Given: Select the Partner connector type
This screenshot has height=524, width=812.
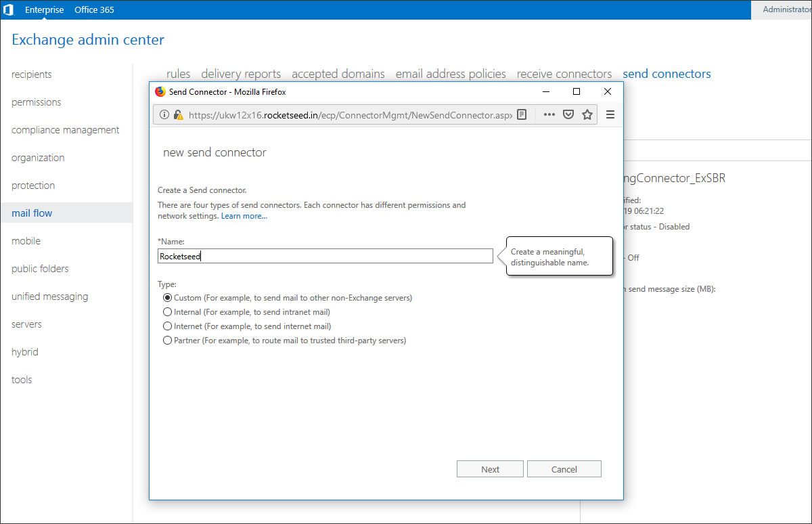Looking at the screenshot, I should coord(168,341).
